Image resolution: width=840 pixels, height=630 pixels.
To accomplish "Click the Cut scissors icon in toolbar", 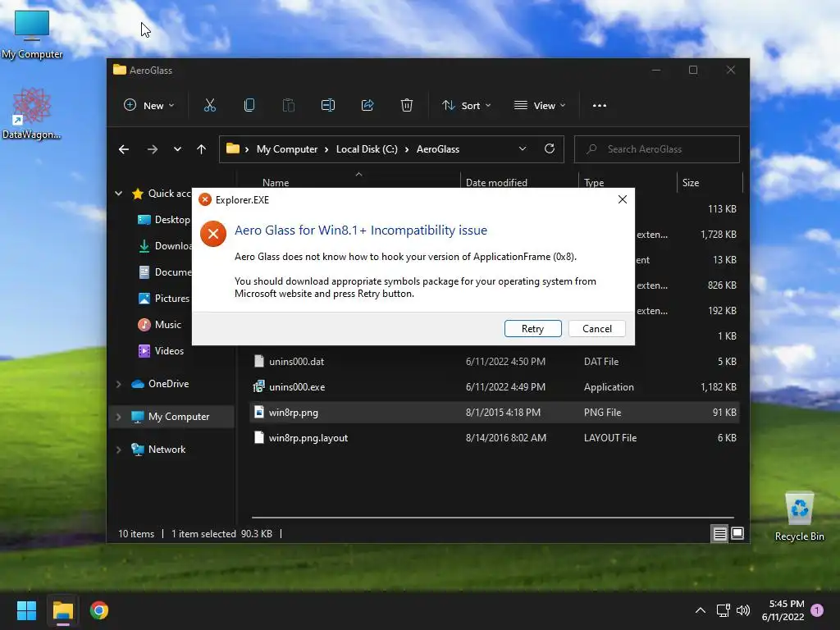I will coord(210,106).
